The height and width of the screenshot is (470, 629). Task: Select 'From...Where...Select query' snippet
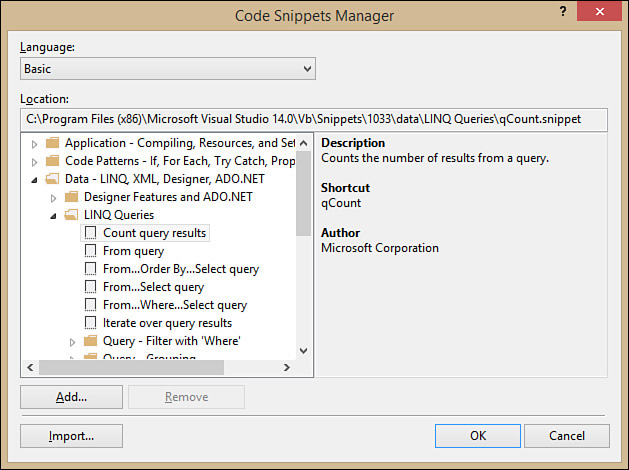point(174,305)
